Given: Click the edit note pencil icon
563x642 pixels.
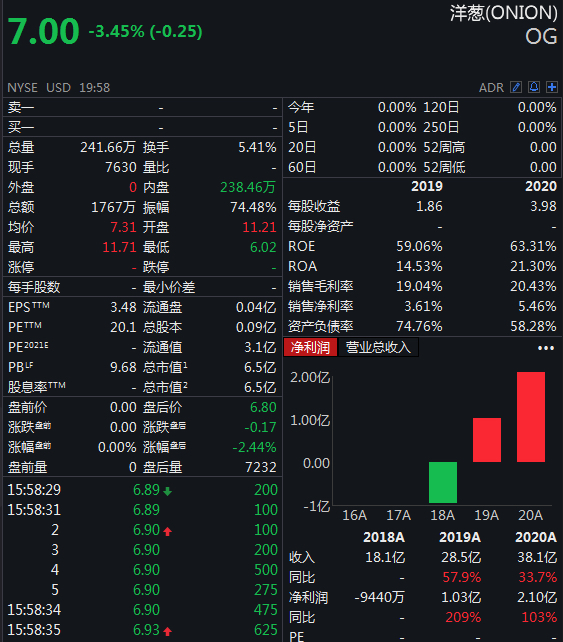Looking at the screenshot, I should coord(516,87).
